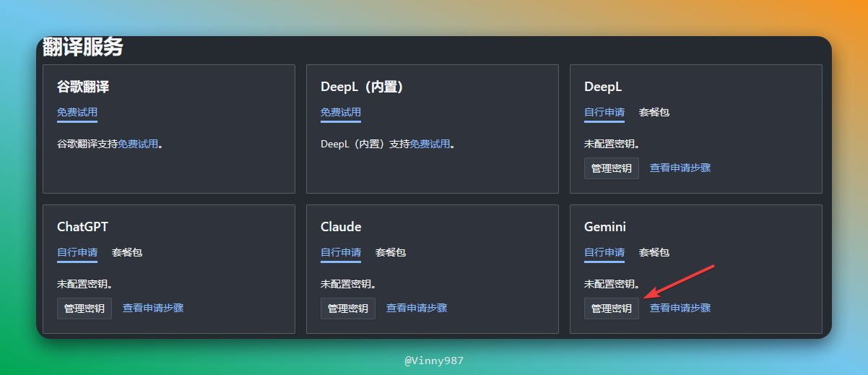Screen dimensions: 868x375
Task: Open 管理密钥 for Claude service
Action: (347, 309)
